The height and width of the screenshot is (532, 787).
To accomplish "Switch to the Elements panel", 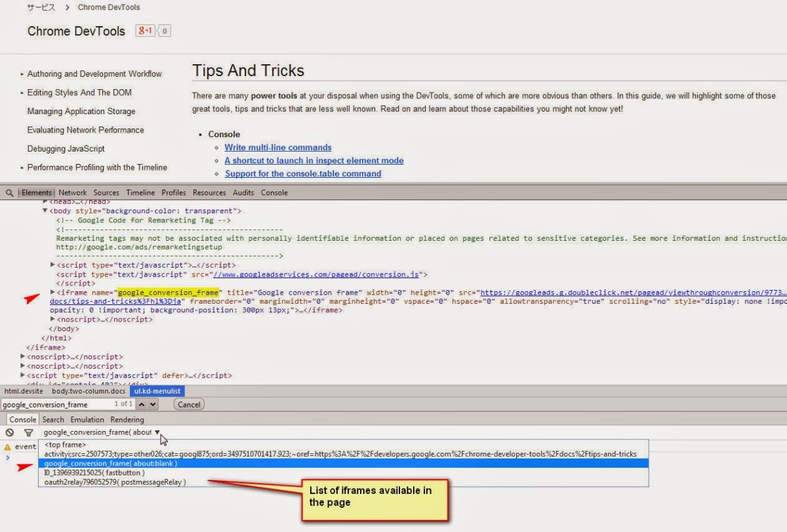I will pyautogui.click(x=37, y=193).
